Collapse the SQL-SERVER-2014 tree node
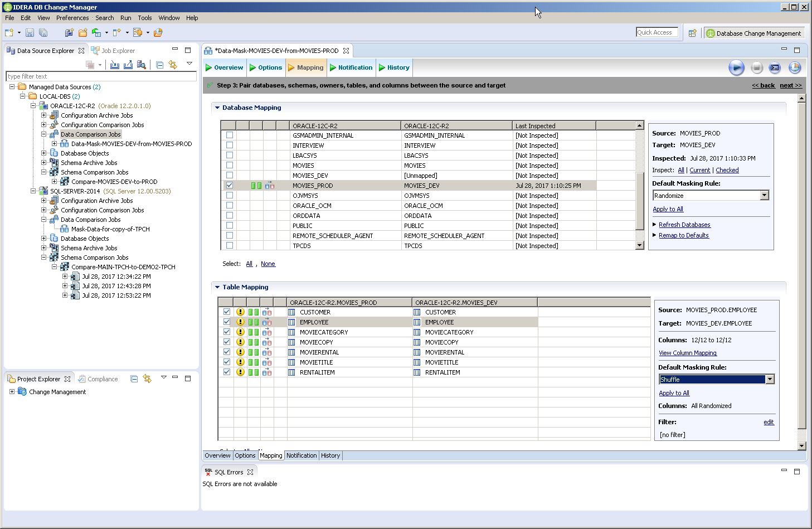Image resolution: width=812 pixels, height=529 pixels. coord(33,191)
